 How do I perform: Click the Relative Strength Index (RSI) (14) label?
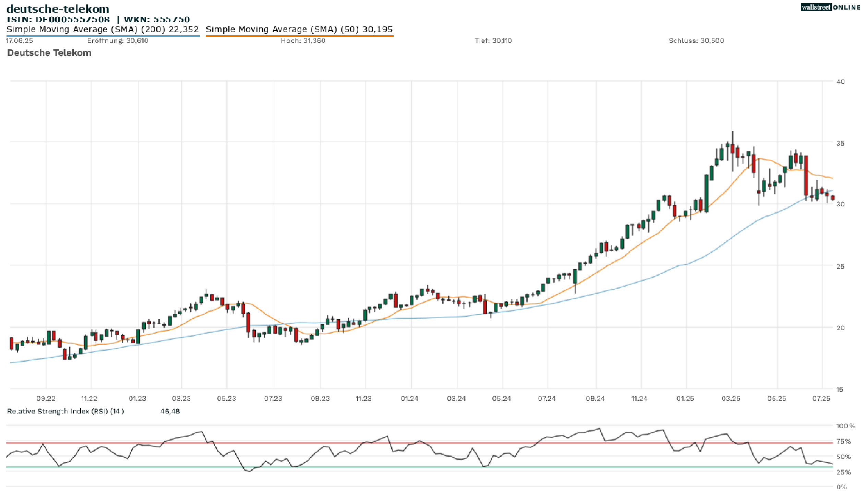(65, 411)
